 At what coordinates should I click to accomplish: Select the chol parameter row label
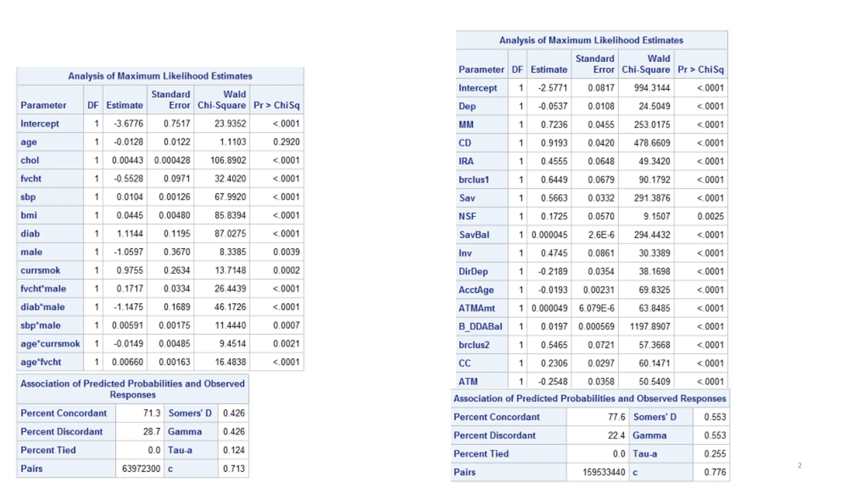[x=30, y=160]
